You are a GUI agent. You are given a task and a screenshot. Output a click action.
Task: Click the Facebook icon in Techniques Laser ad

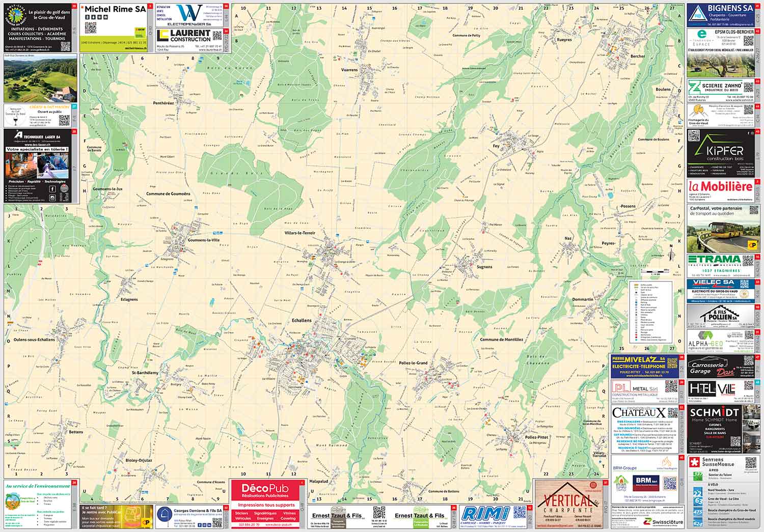[52, 188]
